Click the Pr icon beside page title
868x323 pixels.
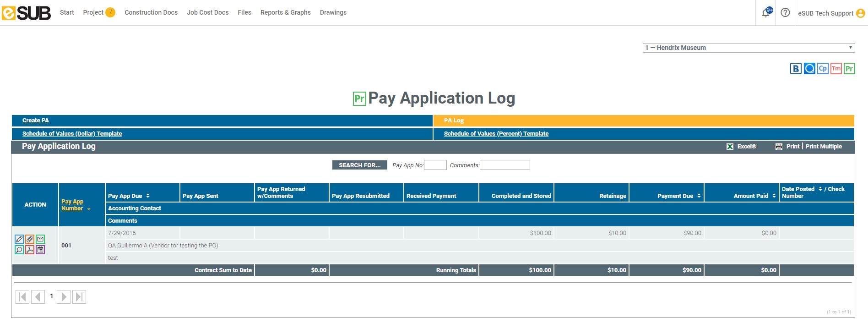coord(359,99)
